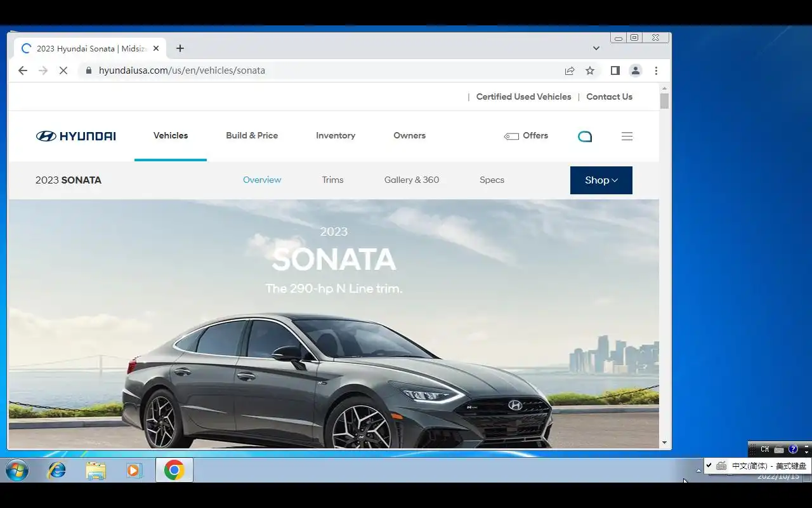The height and width of the screenshot is (508, 812).
Task: Switch to Gallery & 360 tab
Action: pos(412,180)
